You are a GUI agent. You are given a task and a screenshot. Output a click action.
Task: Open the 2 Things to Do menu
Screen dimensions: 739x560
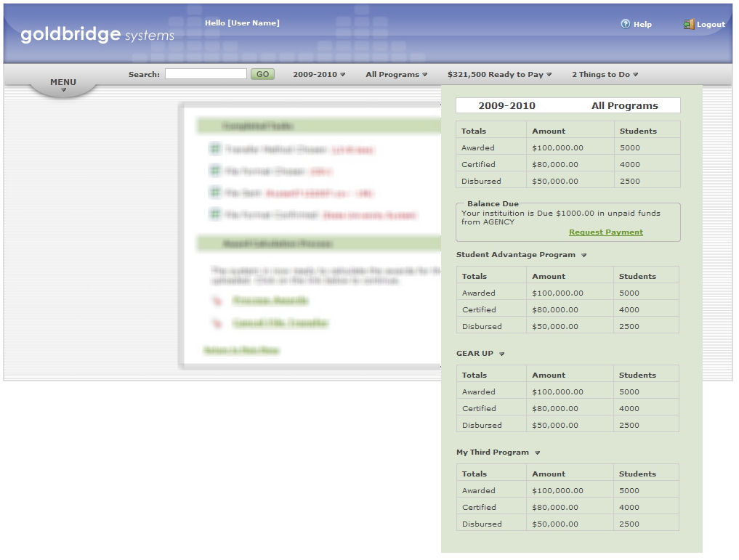click(x=605, y=74)
